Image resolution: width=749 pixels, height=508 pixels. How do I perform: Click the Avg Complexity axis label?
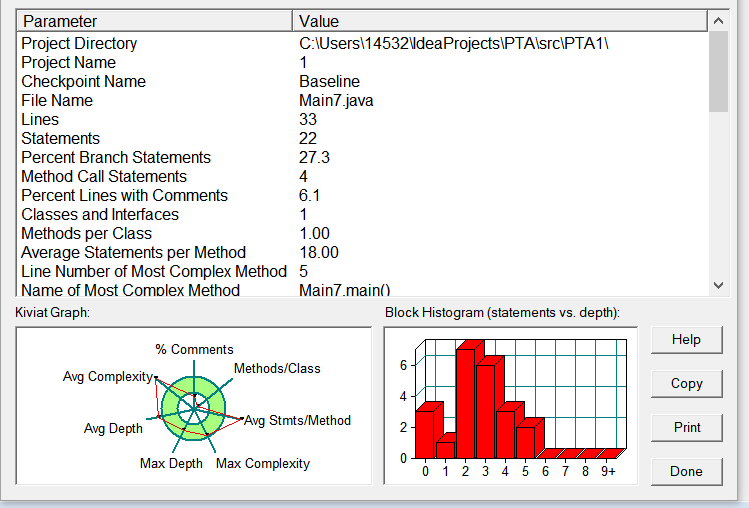(107, 377)
